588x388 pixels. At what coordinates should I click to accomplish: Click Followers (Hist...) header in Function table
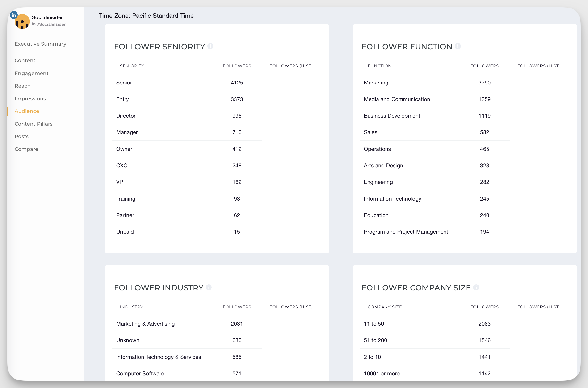pos(539,66)
